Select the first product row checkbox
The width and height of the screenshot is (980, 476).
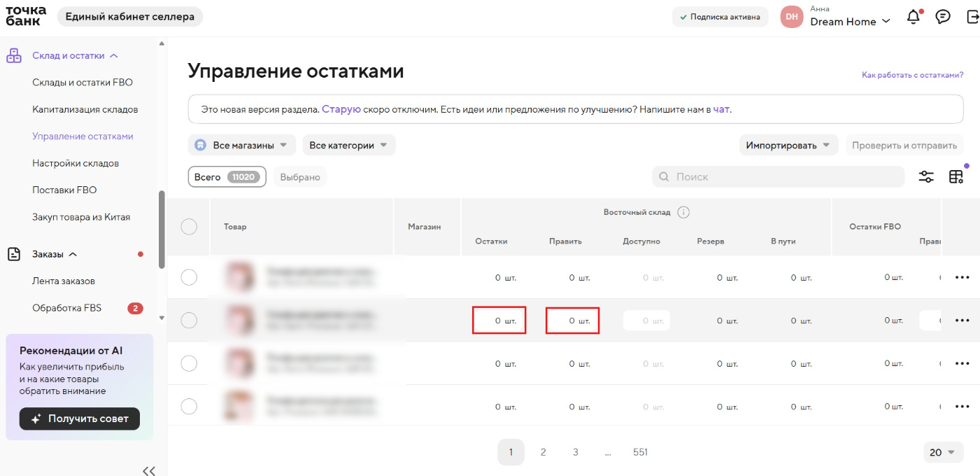pyautogui.click(x=189, y=277)
